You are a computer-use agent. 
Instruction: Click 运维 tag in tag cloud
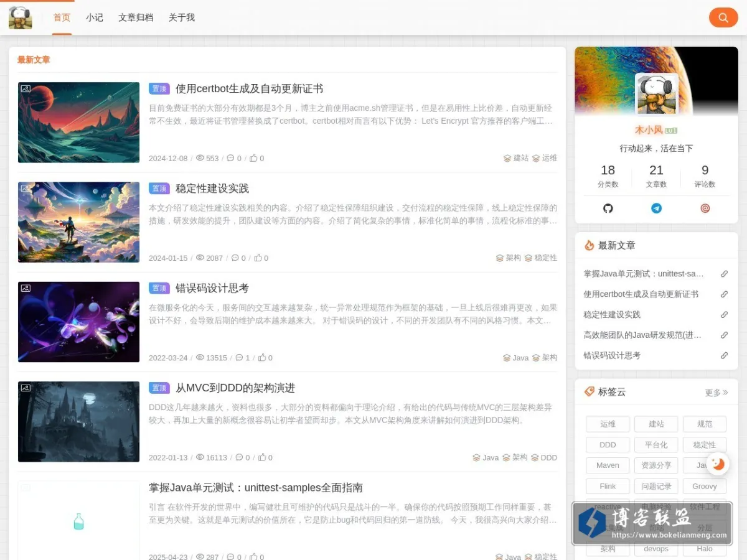click(608, 424)
